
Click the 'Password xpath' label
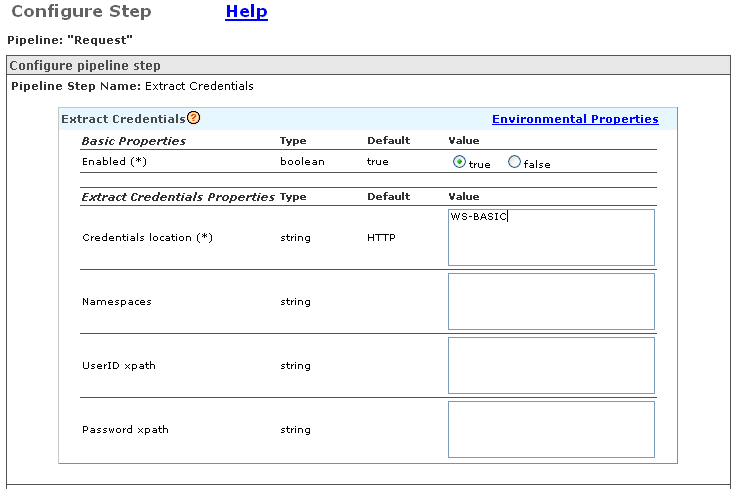coord(125,430)
